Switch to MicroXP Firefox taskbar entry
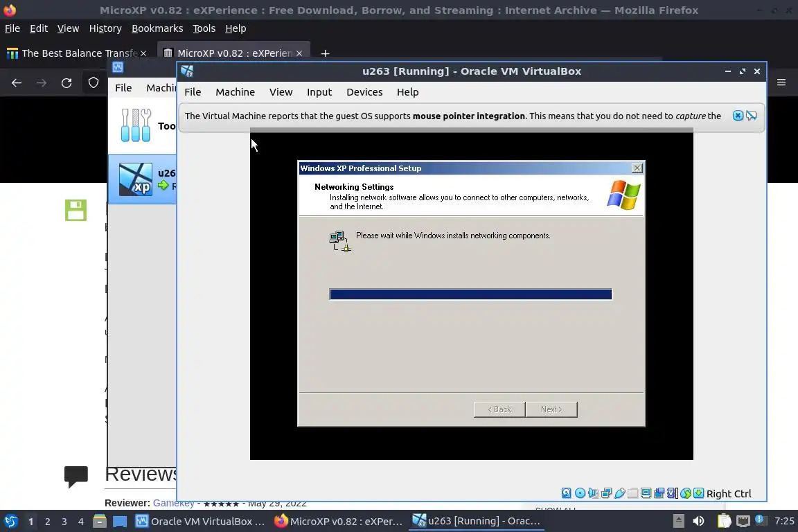This screenshot has width=798, height=532. [x=339, y=522]
